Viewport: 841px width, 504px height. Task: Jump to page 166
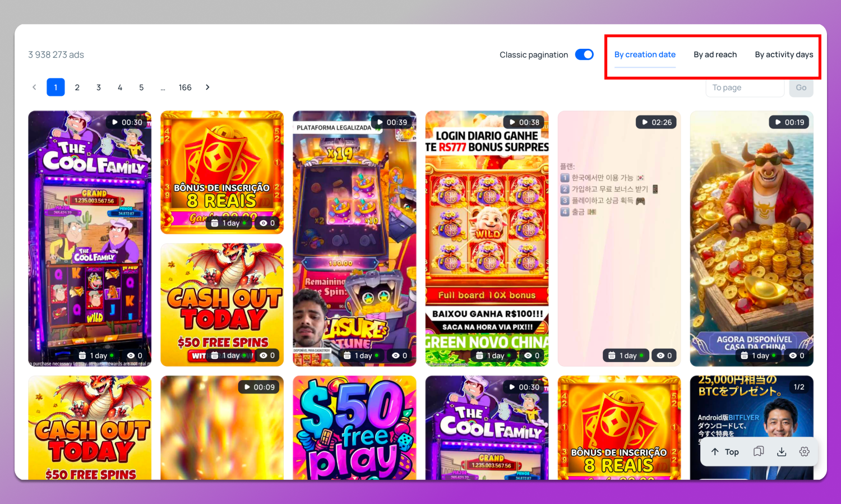pos(185,87)
